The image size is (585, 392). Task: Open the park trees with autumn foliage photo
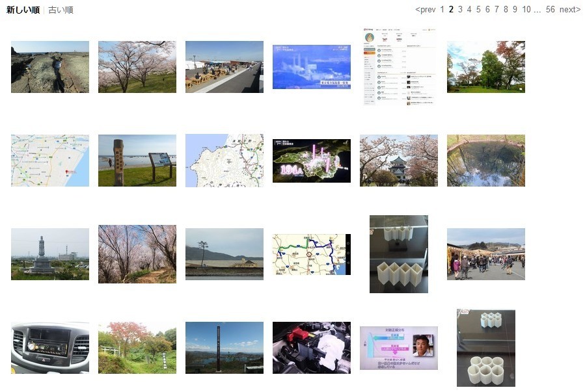[x=486, y=67]
